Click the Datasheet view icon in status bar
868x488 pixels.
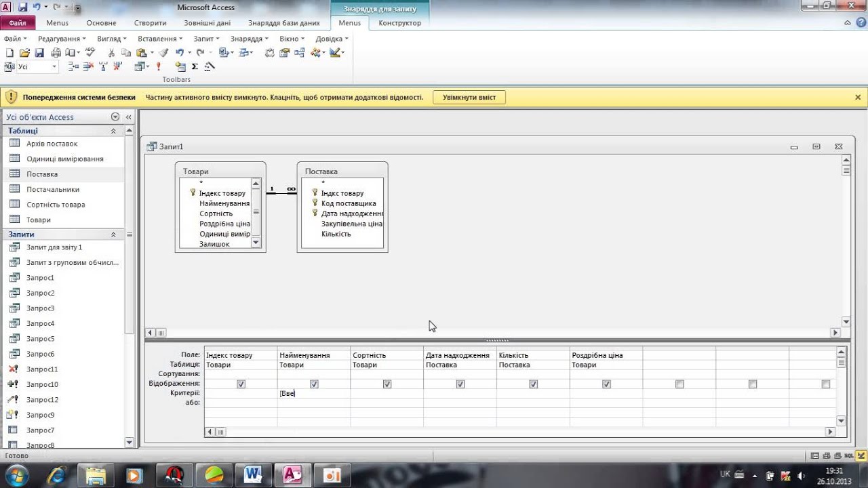(x=815, y=456)
